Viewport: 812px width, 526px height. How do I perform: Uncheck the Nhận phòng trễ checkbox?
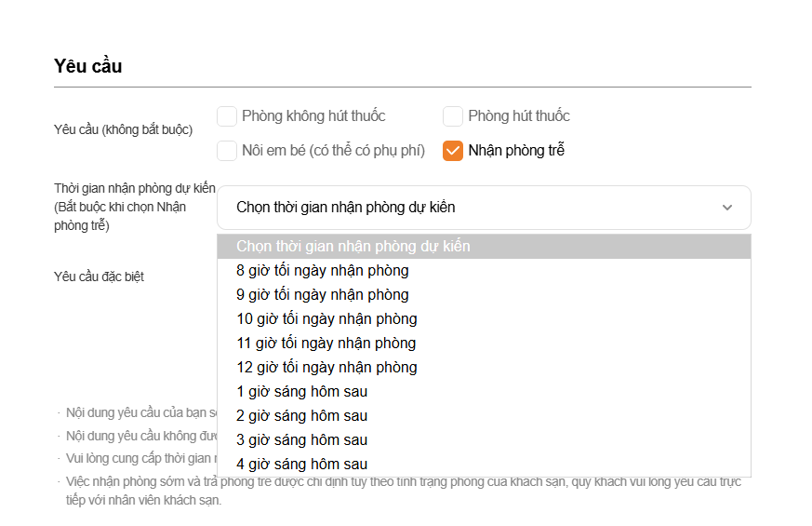[453, 151]
